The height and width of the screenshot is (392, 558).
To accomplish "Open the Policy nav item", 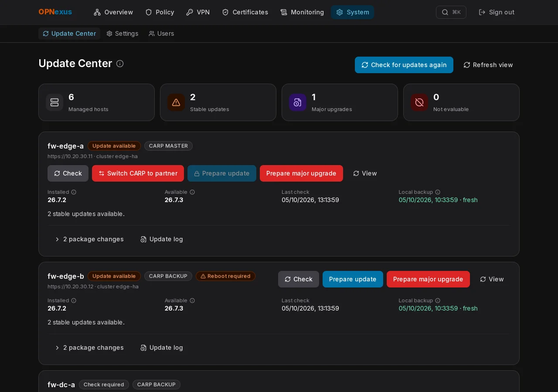I will click(160, 12).
